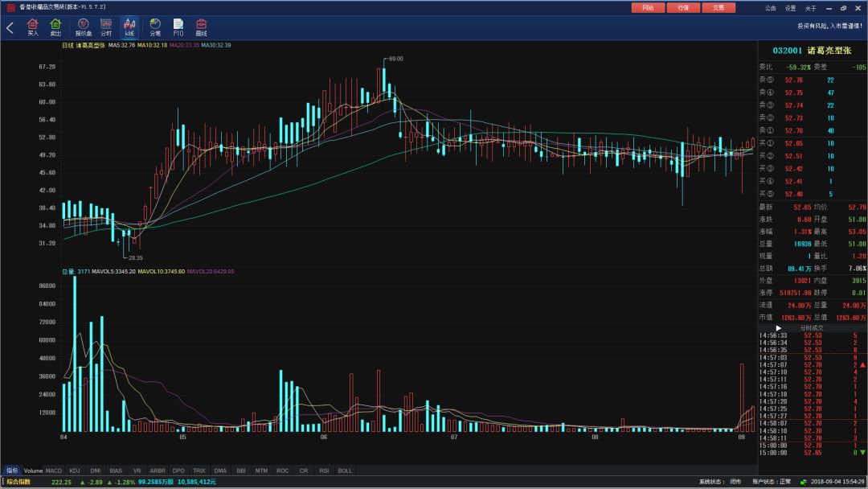Switch to the DMI indicator tab
Viewport: 868px width, 489px height.
click(95, 471)
